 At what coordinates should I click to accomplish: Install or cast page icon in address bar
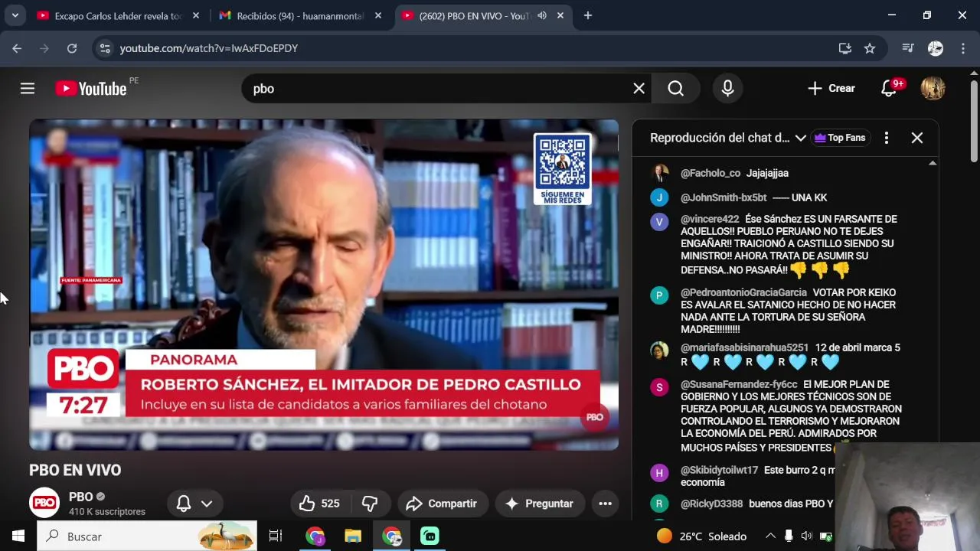pyautogui.click(x=845, y=48)
